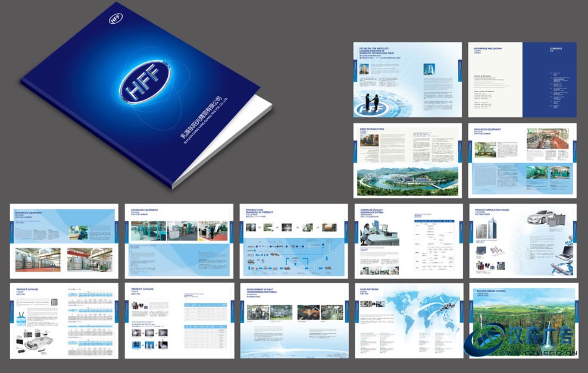Click the silver sports car image
This screenshot has width=588, height=373.
541,217
